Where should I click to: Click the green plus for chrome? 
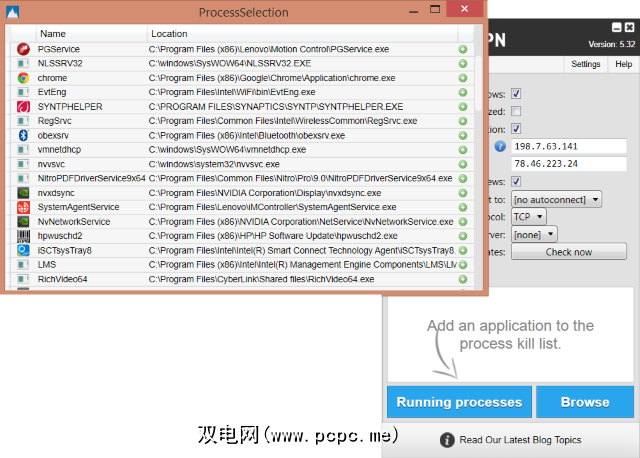coord(462,78)
